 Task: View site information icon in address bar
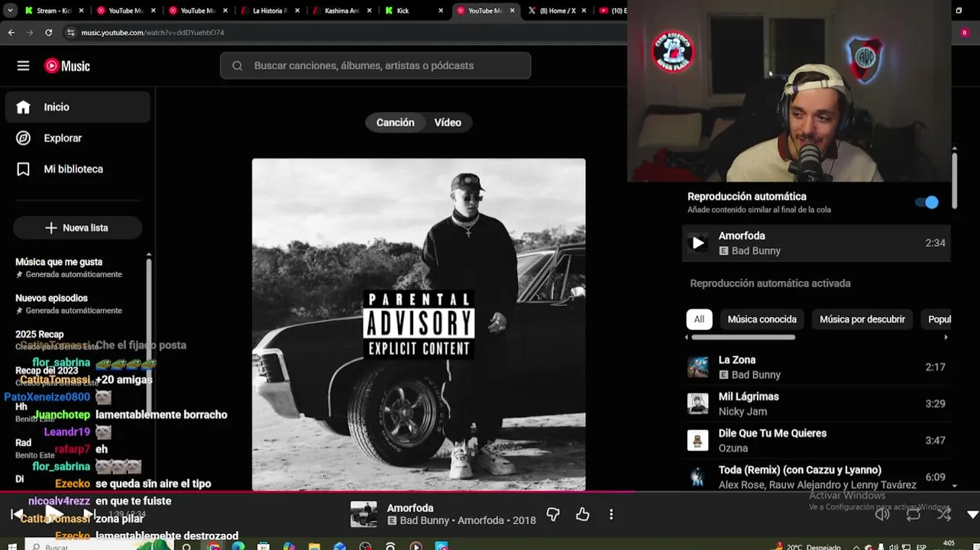(x=70, y=33)
